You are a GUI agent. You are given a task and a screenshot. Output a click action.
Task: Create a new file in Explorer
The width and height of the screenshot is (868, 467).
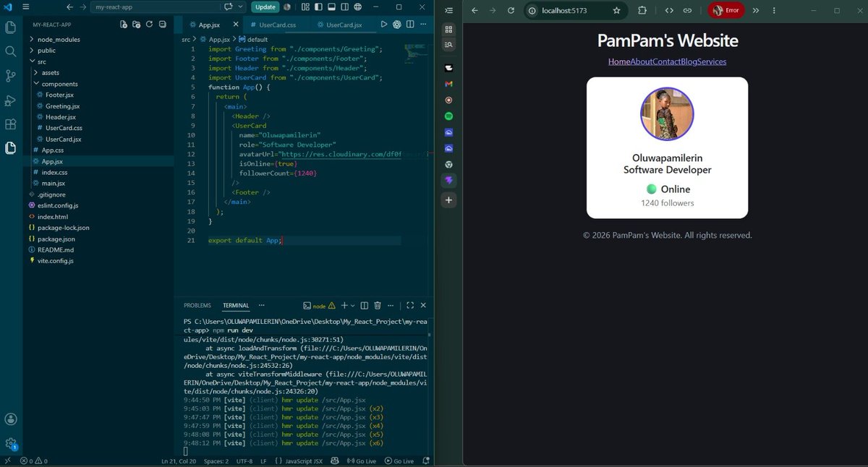coord(125,24)
